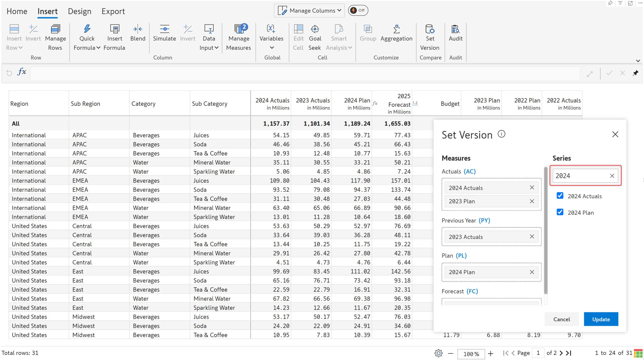Viewport: 644px width, 360px height.
Task: Click the Aggregation icon
Action: click(x=396, y=29)
